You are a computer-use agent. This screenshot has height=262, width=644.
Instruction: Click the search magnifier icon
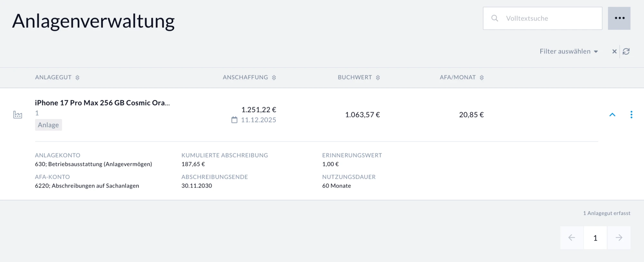tap(495, 18)
